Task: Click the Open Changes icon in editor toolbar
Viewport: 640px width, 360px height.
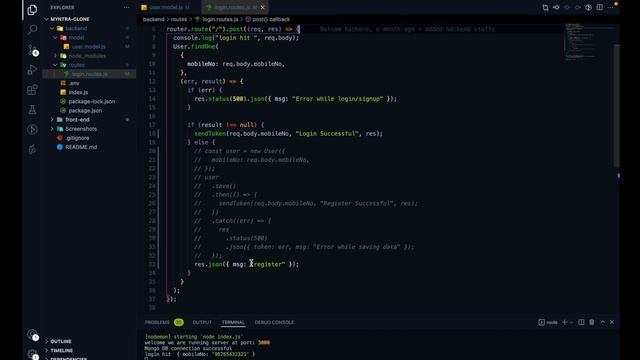Action: 545,7
